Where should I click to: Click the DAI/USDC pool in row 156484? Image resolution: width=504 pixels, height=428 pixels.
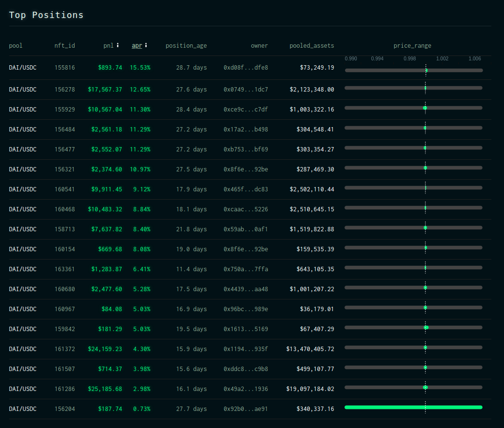click(x=22, y=129)
